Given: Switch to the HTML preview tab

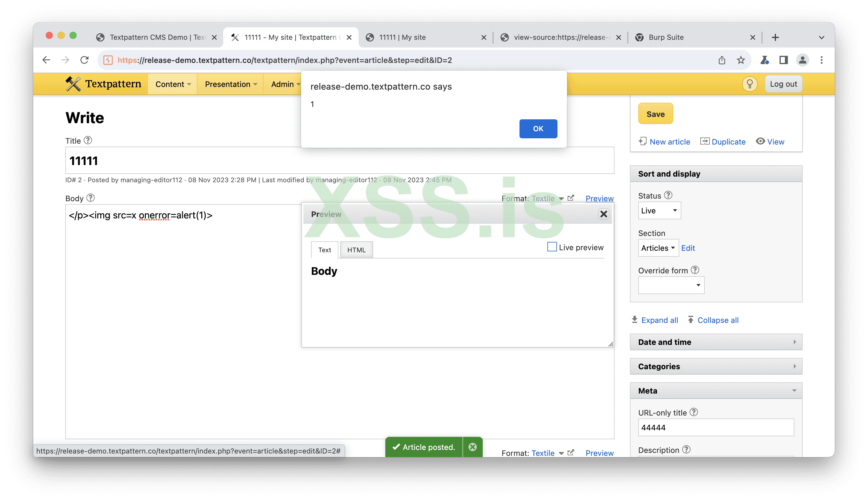Looking at the screenshot, I should 356,250.
